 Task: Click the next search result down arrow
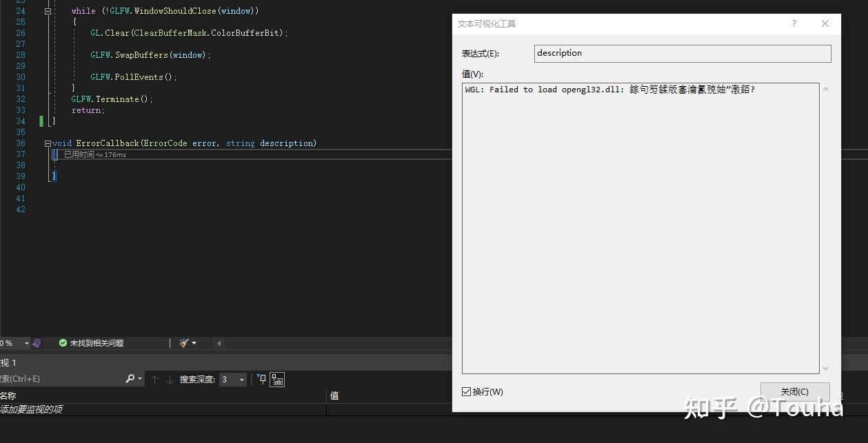[170, 380]
